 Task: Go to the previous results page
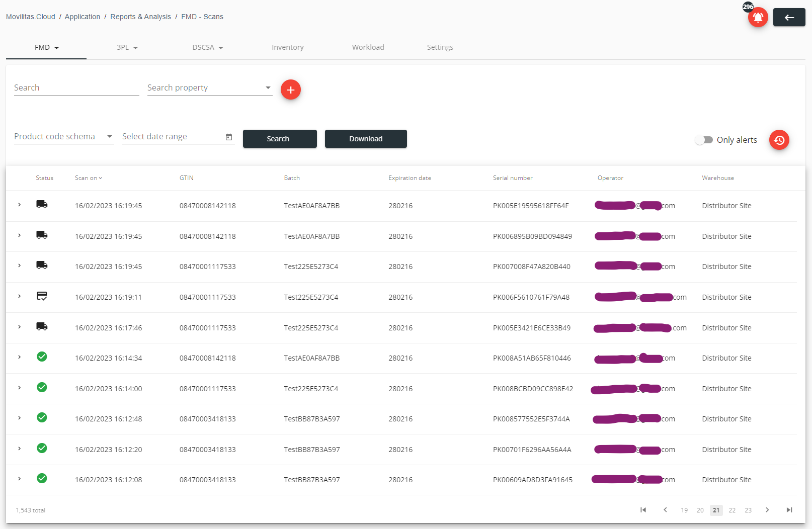(x=665, y=510)
